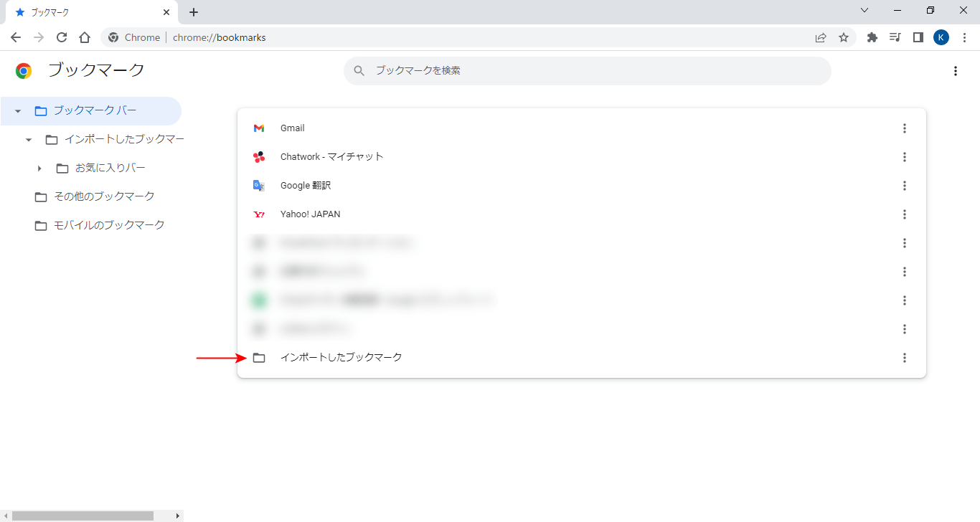Open more actions for インポートしたブックマーク folder row
Viewport: 980px width, 522px height.
pyautogui.click(x=904, y=358)
